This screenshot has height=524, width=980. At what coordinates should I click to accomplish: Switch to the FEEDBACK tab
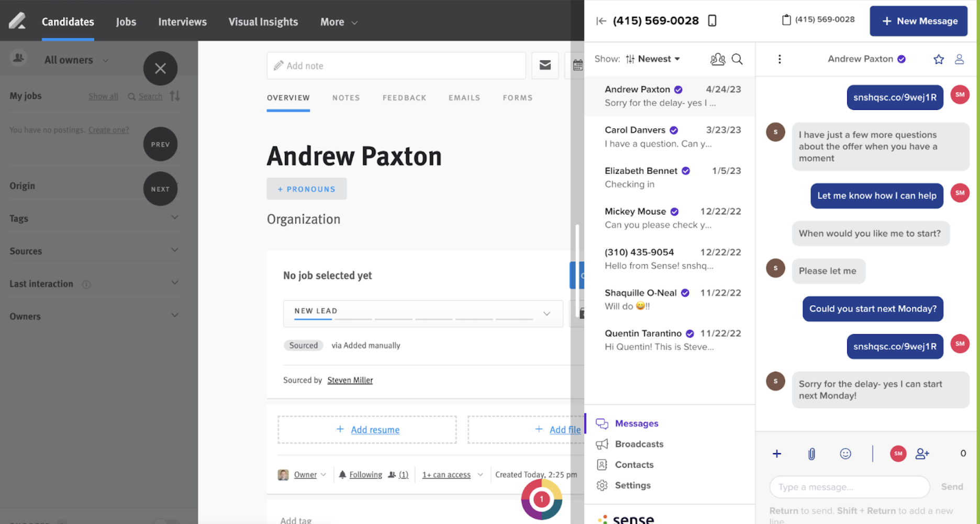pos(404,97)
